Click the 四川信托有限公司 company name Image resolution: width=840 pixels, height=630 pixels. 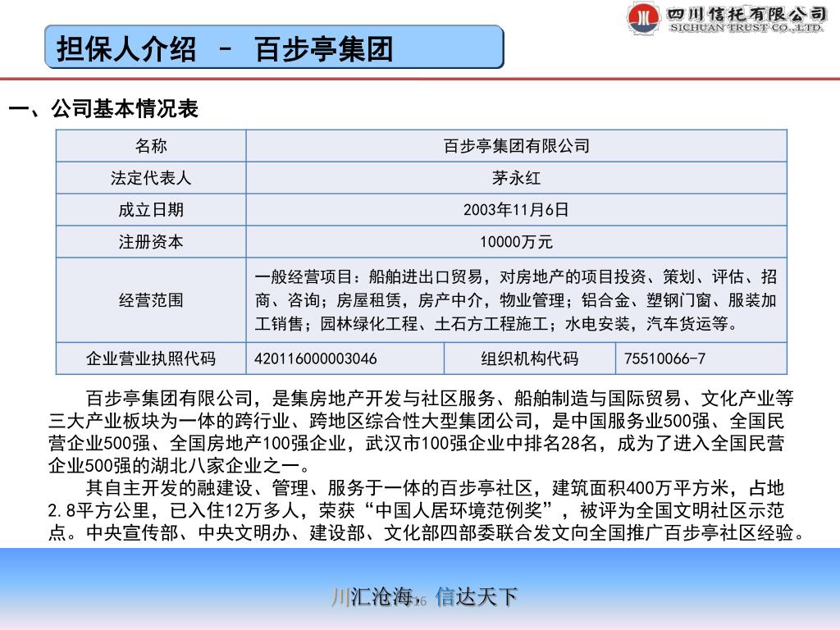[x=746, y=13]
